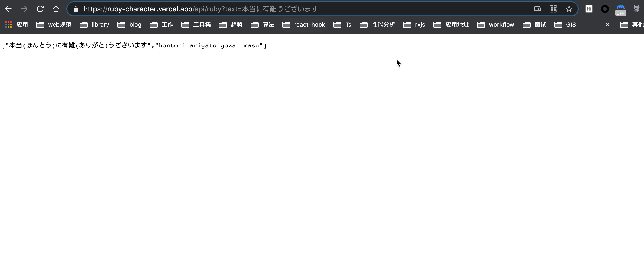644x272 pixels.
Task: Click the home button icon
Action: (57, 9)
